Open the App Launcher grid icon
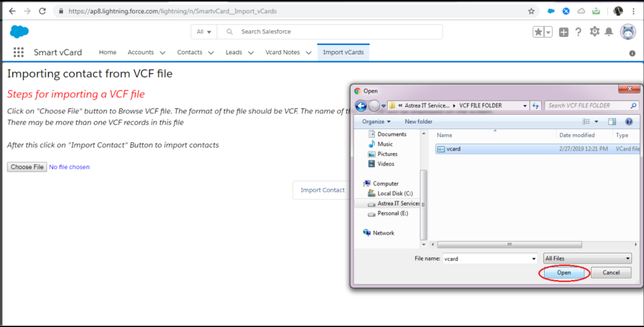This screenshot has height=327, width=644. tap(19, 52)
